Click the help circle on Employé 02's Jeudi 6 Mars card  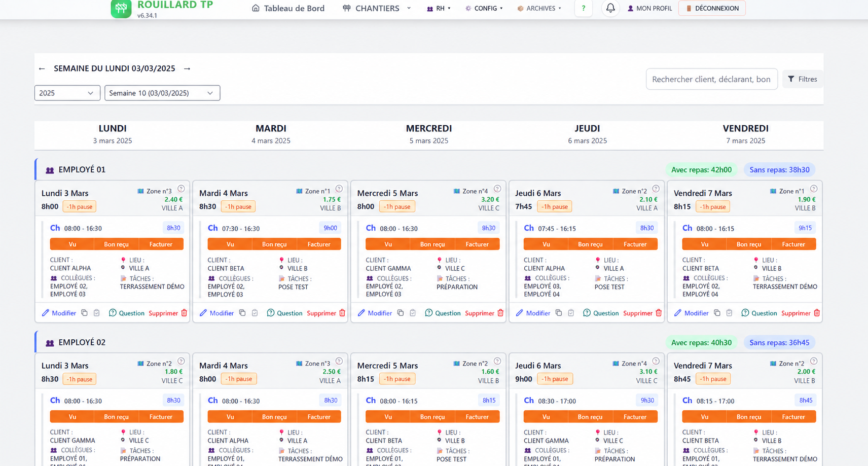pyautogui.click(x=656, y=361)
